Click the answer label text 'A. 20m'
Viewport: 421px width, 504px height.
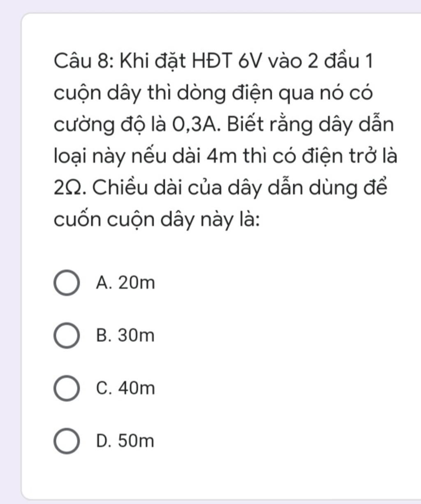(x=125, y=283)
